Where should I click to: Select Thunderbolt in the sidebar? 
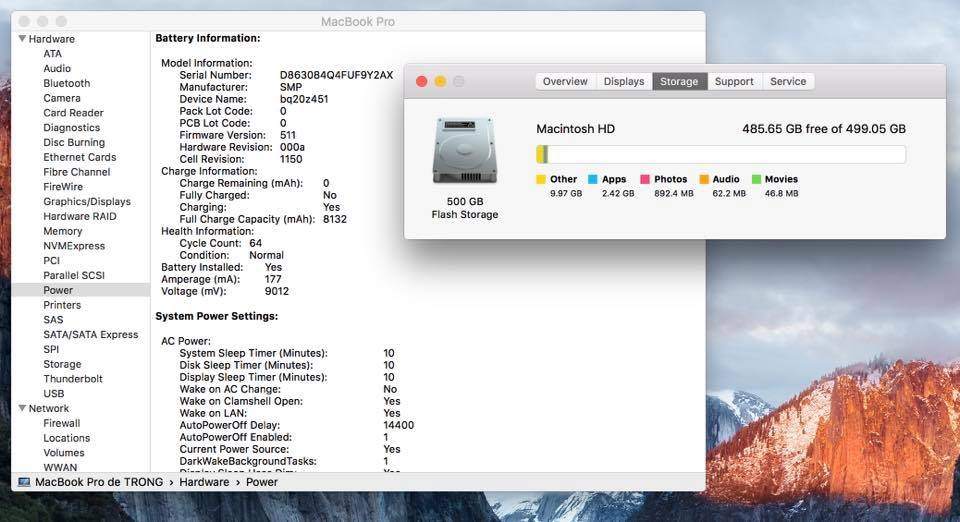[x=73, y=379]
